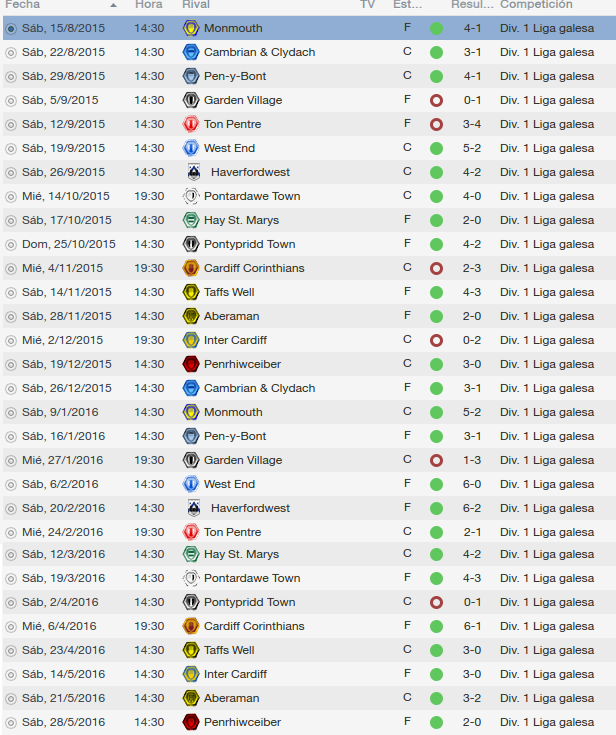Image resolution: width=616 pixels, height=735 pixels.
Task: Click the Hay St. Marys green badge on 17/10/2015
Action: coord(191,220)
